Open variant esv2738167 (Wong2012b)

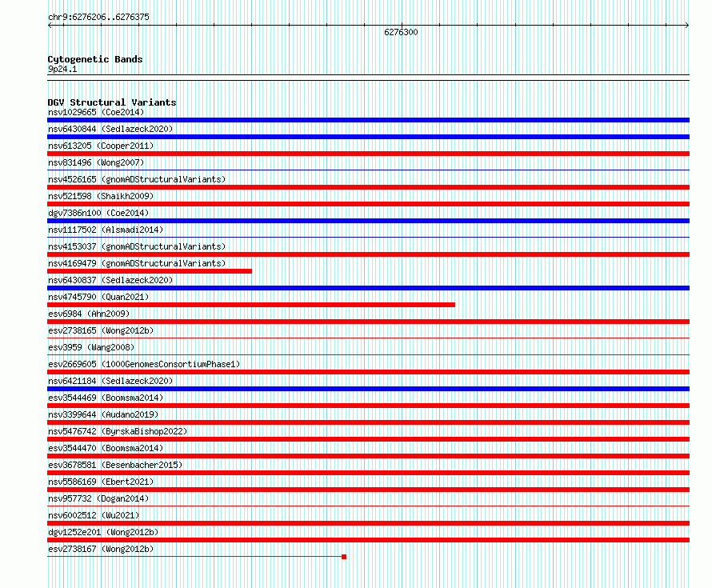101,549
